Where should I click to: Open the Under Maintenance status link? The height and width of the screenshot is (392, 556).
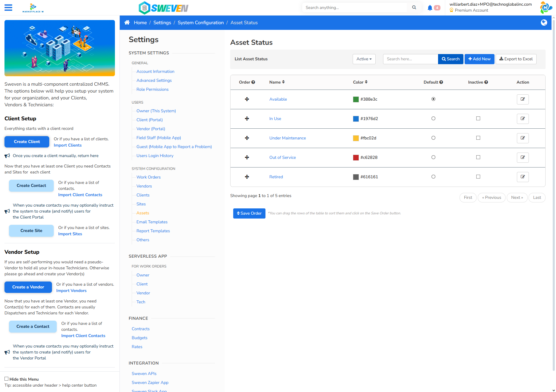(x=288, y=138)
